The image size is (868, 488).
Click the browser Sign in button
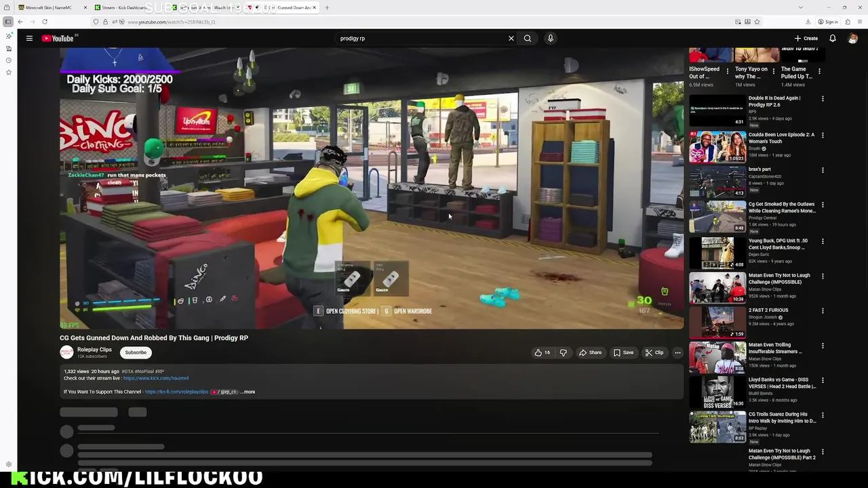pyautogui.click(x=828, y=22)
